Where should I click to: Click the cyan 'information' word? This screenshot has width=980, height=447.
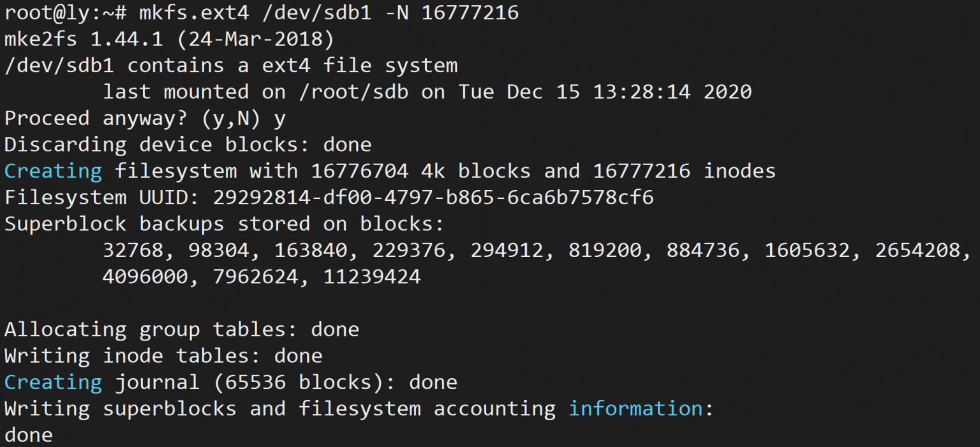pyautogui.click(x=635, y=409)
